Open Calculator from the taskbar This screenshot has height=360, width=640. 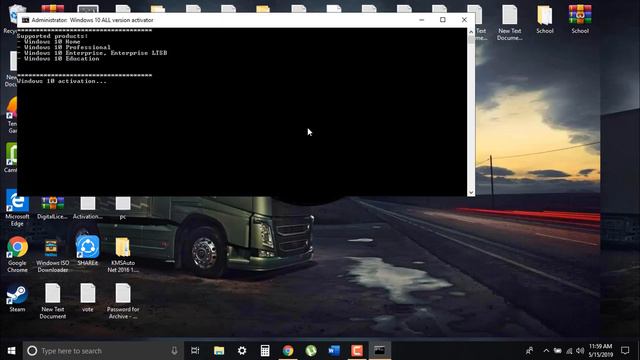265,350
